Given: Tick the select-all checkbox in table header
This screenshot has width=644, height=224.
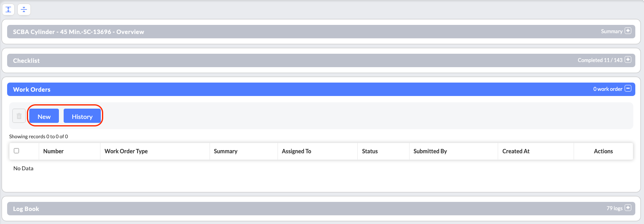Looking at the screenshot, I should [x=16, y=151].
